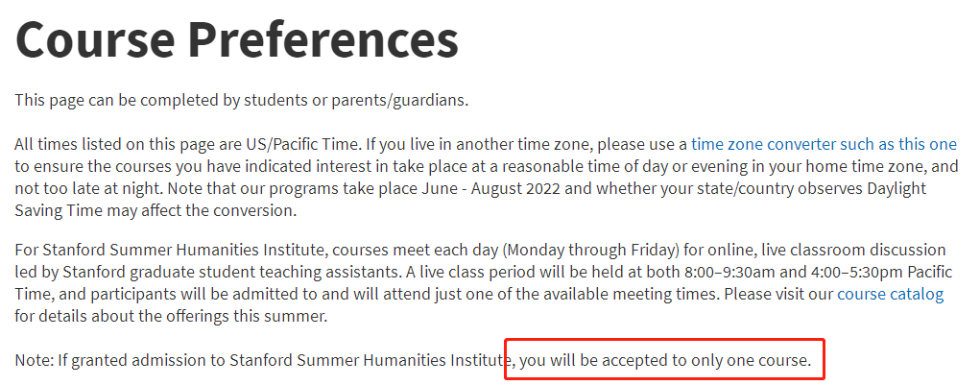Click the "Course Preferences" page heading
Viewport: 980px width, 385px height.
pos(236,40)
